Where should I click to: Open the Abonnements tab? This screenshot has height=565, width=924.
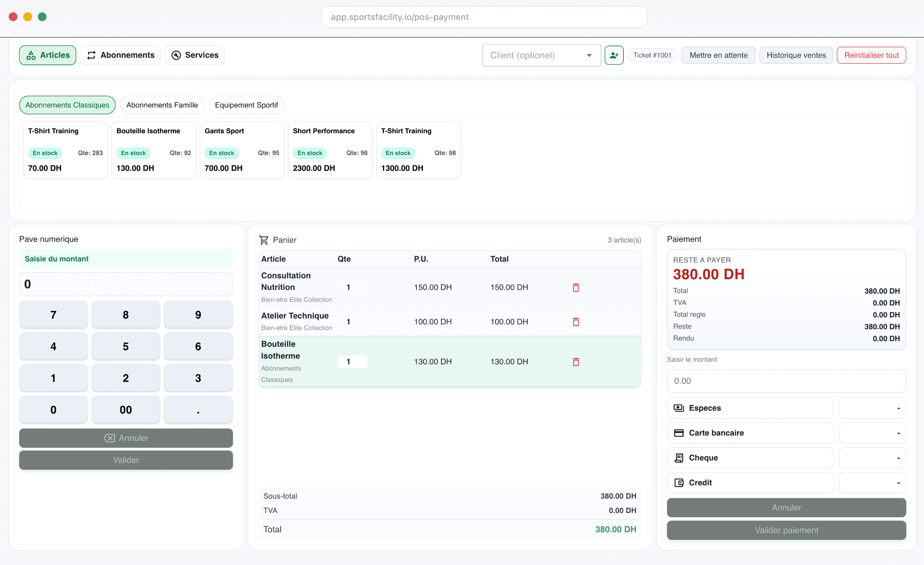point(120,55)
